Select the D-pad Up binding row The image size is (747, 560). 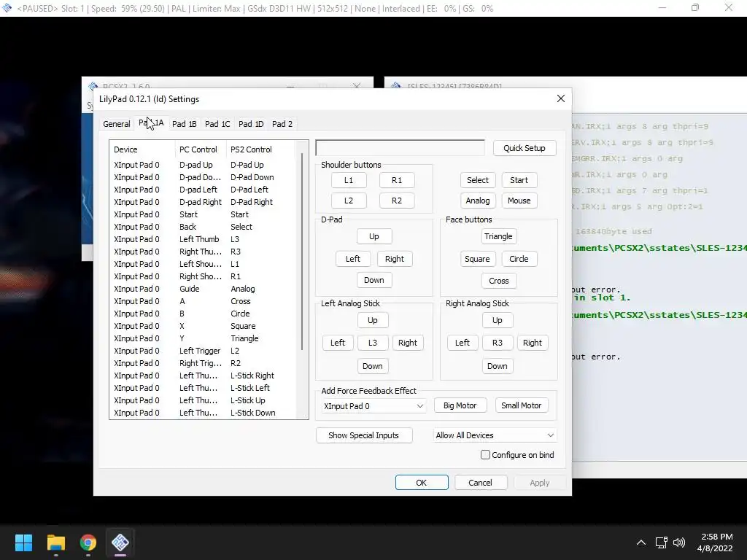point(203,165)
